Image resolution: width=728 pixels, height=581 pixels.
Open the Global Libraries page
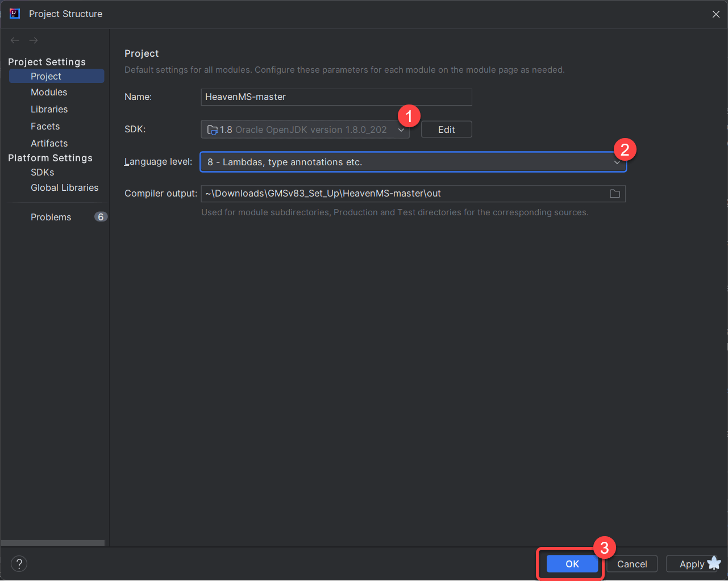tap(65, 187)
